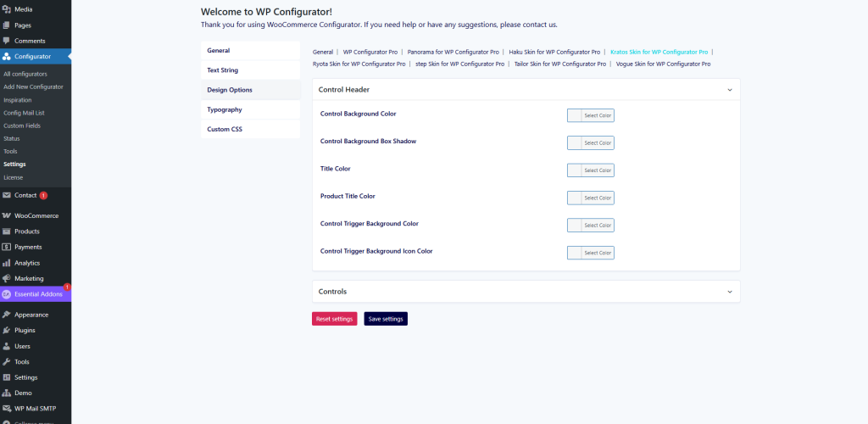Select the WP Configurator Pro sub-tab
This screenshot has height=424, width=868.
click(x=370, y=52)
